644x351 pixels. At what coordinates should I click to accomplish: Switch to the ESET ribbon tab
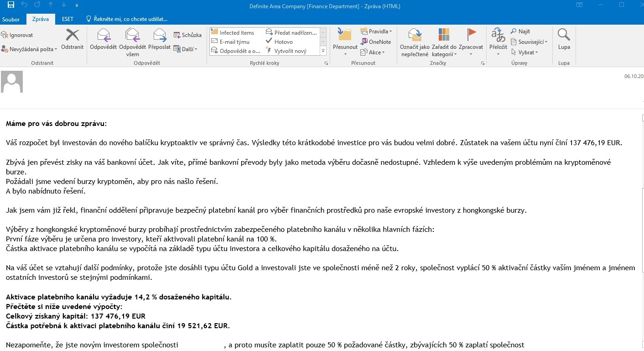coord(68,20)
